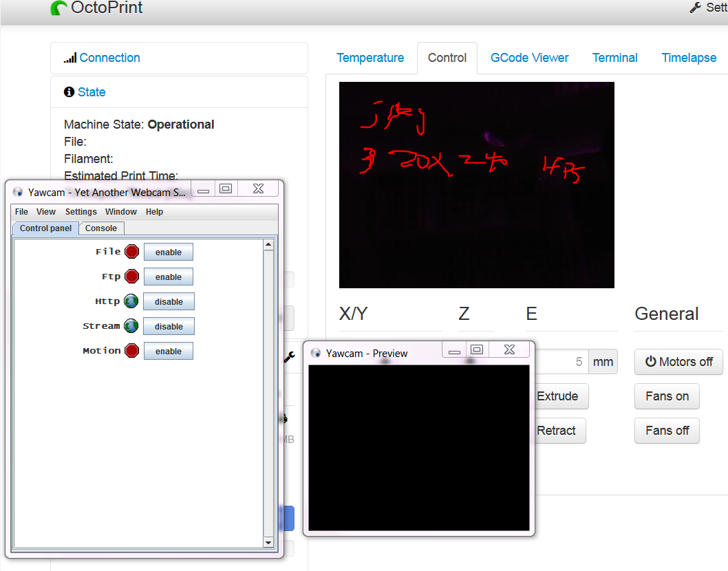Click the 'X/Y' section heading

click(x=353, y=314)
